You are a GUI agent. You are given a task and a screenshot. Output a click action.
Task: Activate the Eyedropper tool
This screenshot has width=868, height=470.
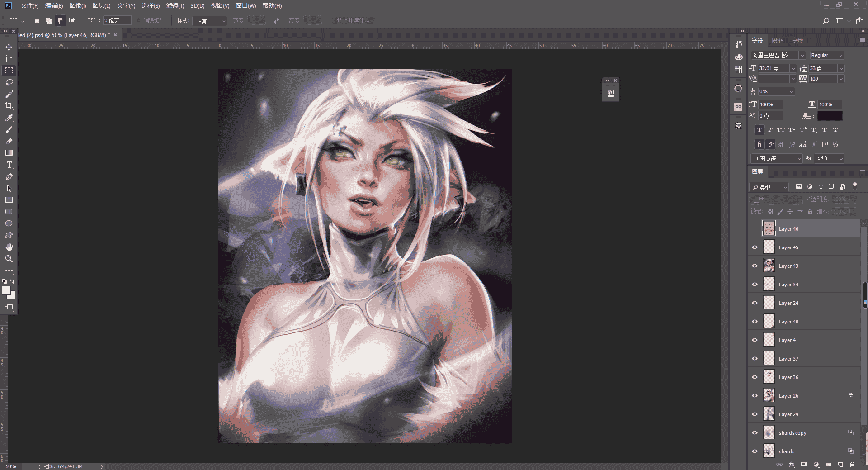(9, 118)
